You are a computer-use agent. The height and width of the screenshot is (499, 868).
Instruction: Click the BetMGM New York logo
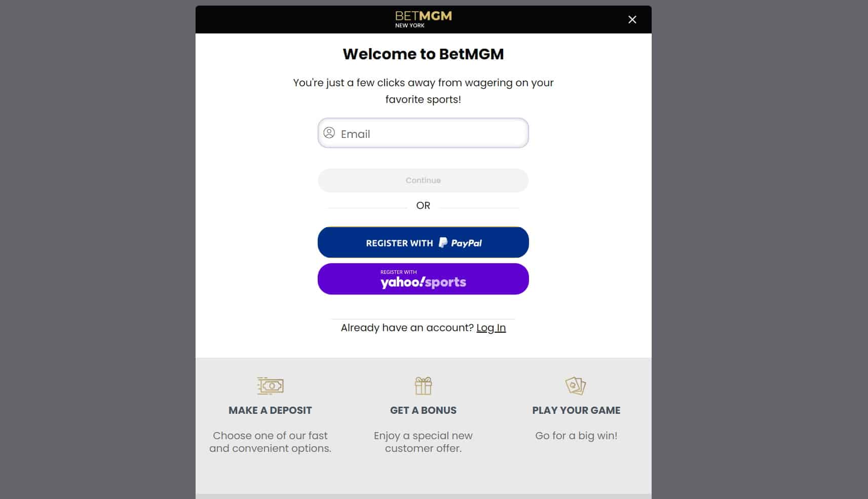[423, 19]
